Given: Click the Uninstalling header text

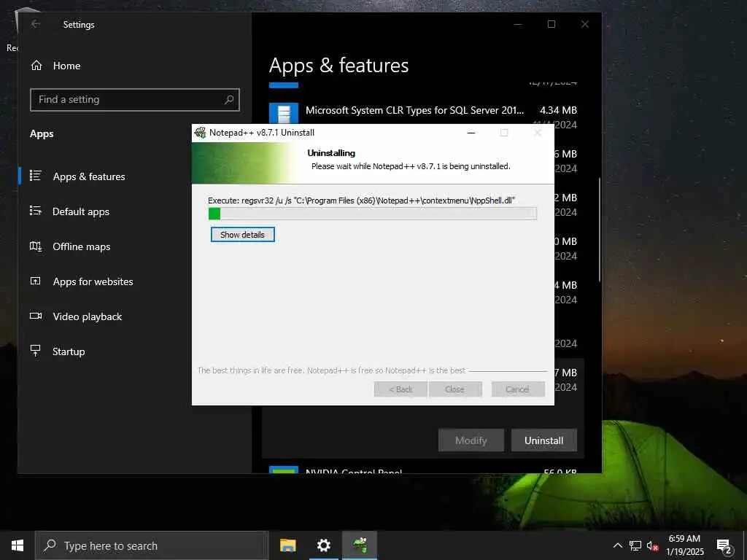Looking at the screenshot, I should click(x=331, y=153).
